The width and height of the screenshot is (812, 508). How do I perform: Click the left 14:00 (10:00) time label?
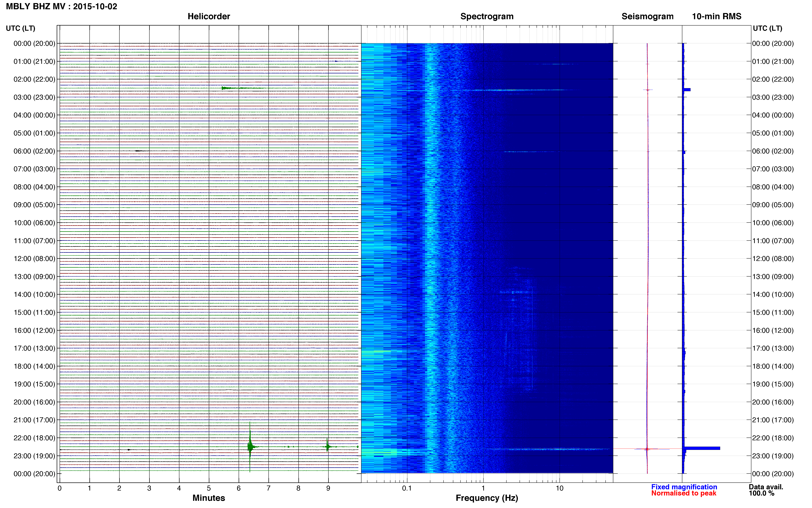[34, 295]
